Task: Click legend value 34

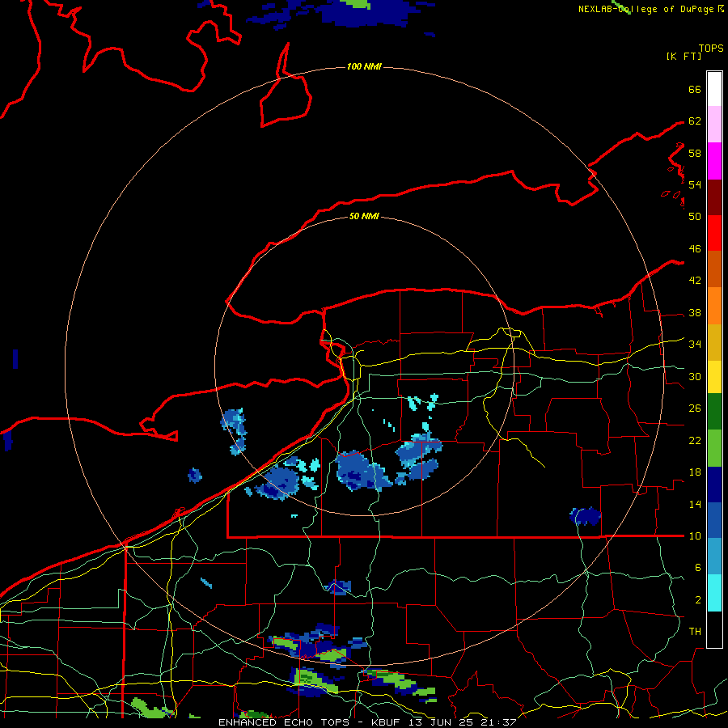Action: click(x=695, y=345)
